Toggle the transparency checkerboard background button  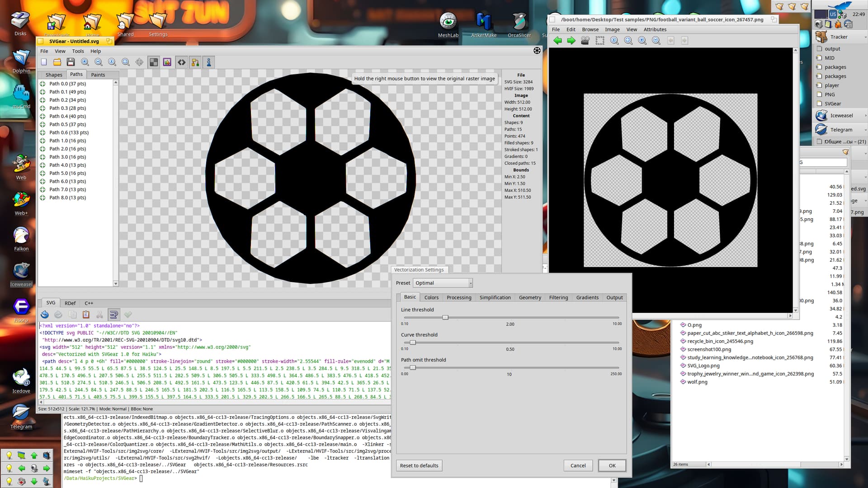(x=154, y=62)
